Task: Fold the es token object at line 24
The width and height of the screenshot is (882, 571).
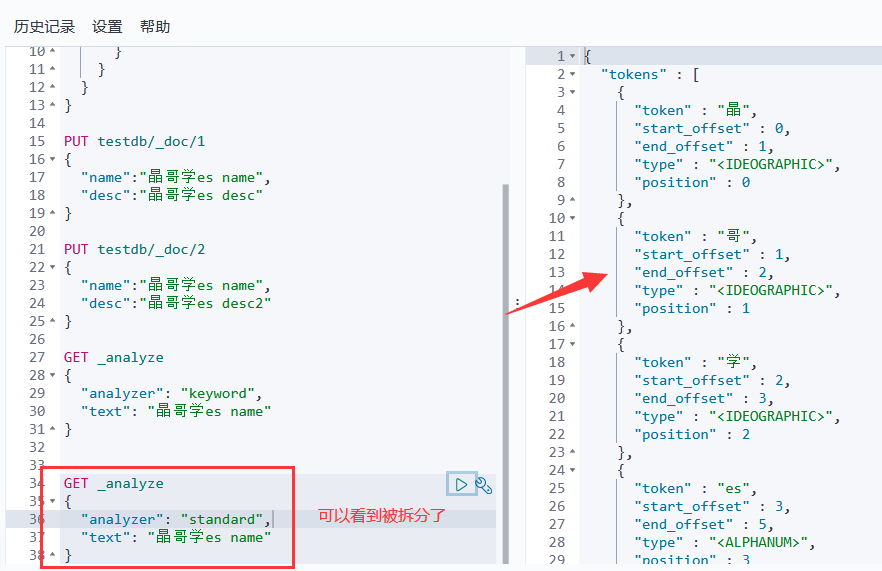Action: 572,471
